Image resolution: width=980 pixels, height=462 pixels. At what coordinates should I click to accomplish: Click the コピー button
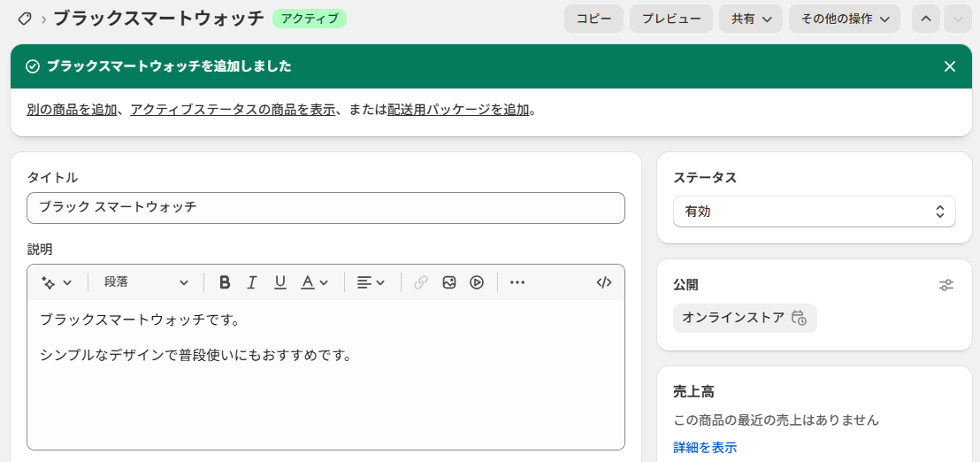coord(593,19)
